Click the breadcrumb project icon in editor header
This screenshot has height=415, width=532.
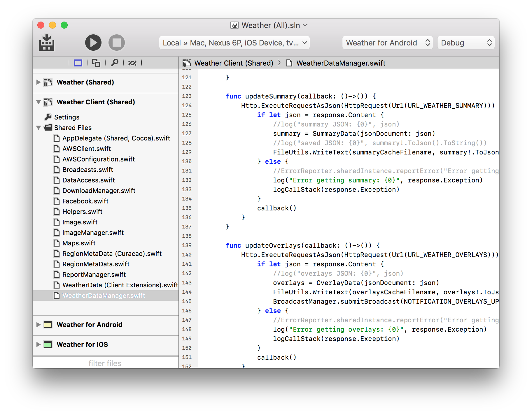pos(187,63)
